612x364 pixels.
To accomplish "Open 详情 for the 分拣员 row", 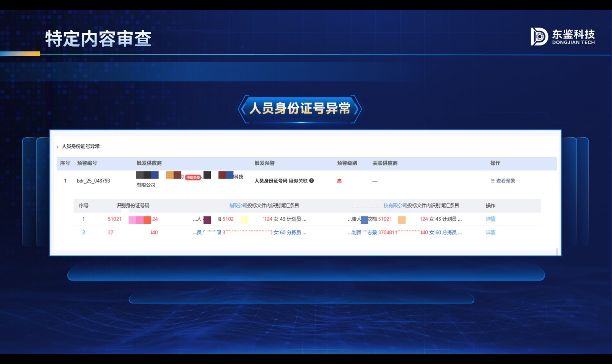I will coord(490,232).
